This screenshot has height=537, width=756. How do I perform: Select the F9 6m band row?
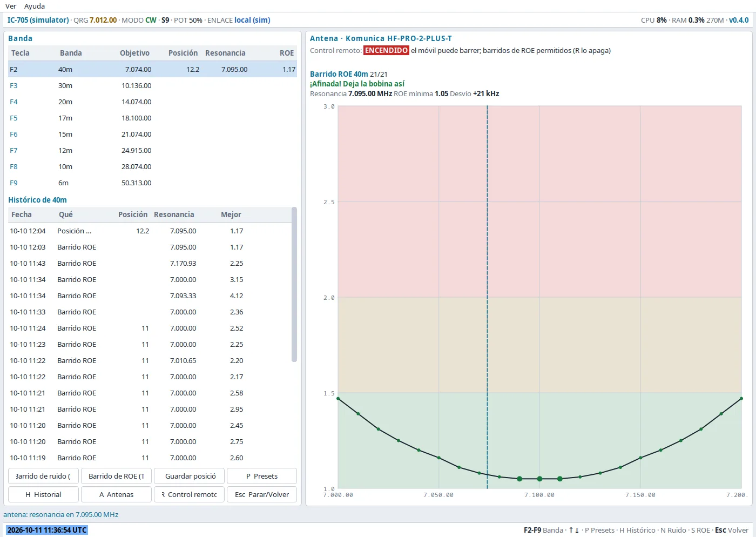tap(152, 183)
